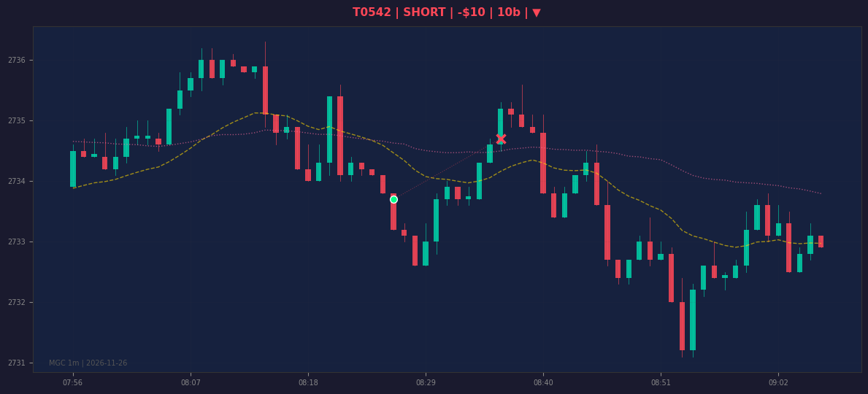Click the green entry marker dot
The height and width of the screenshot is (394, 868).
click(x=393, y=200)
